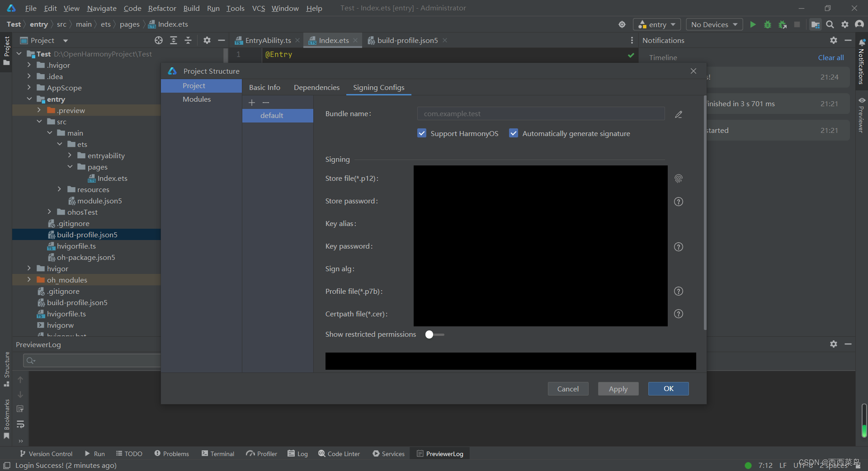Open Project panel options gear
Image resolution: width=868 pixels, height=471 pixels.
(207, 40)
